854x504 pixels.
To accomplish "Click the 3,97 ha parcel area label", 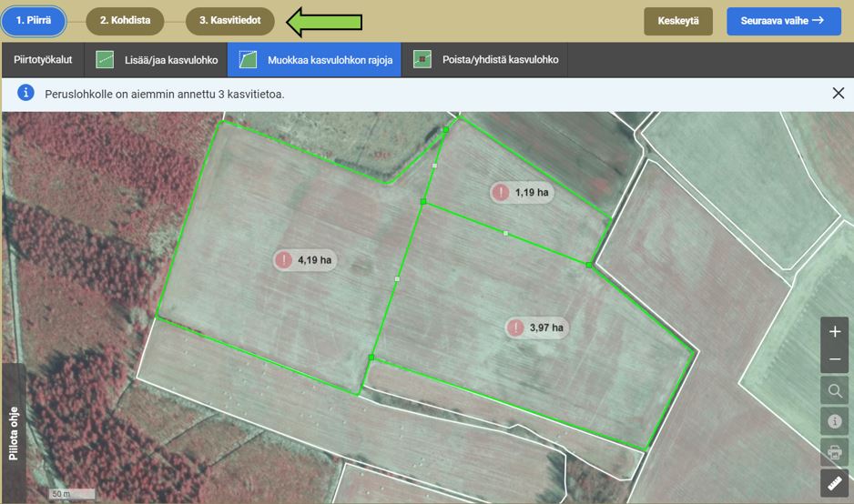I will 546,328.
